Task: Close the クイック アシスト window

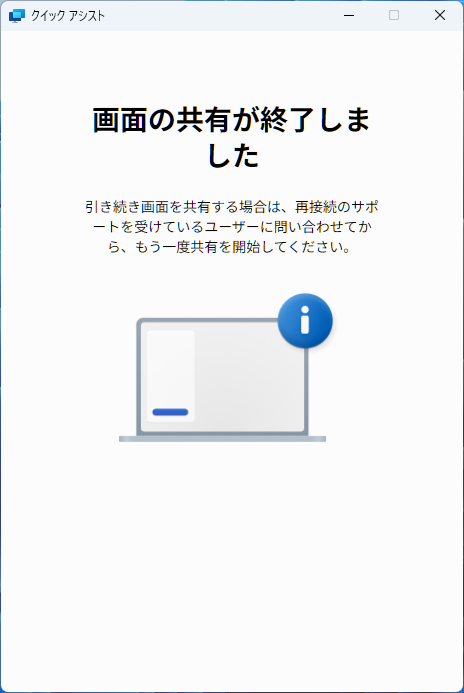Action: click(x=440, y=15)
